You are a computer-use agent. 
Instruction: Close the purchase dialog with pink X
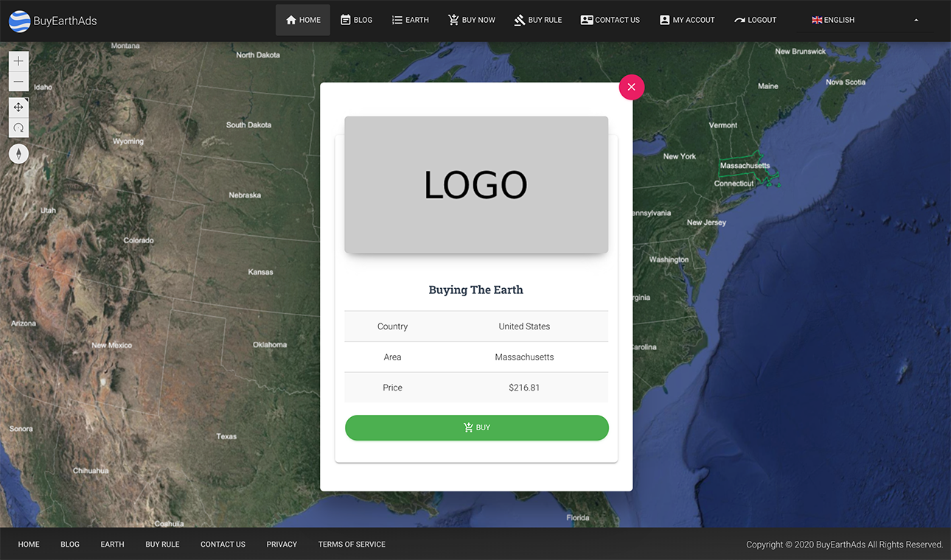tap(631, 87)
